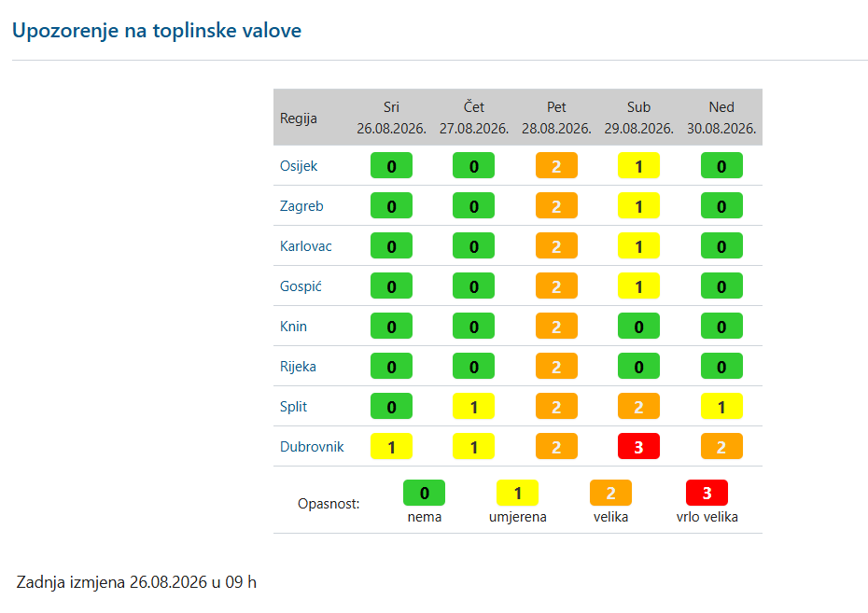Click Split's yellow badge for Thursday 27.08.
The height and width of the screenshot is (613, 868).
coord(473,406)
